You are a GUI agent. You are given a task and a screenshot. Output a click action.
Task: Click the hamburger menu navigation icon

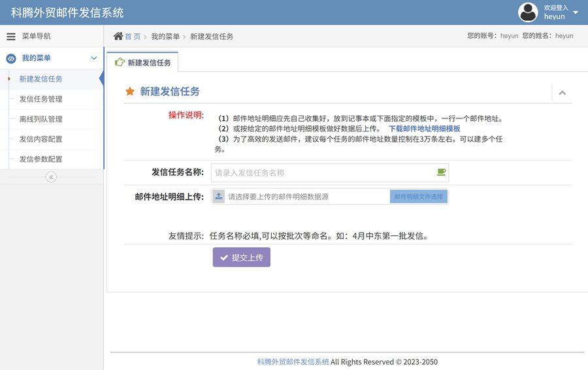coord(11,37)
